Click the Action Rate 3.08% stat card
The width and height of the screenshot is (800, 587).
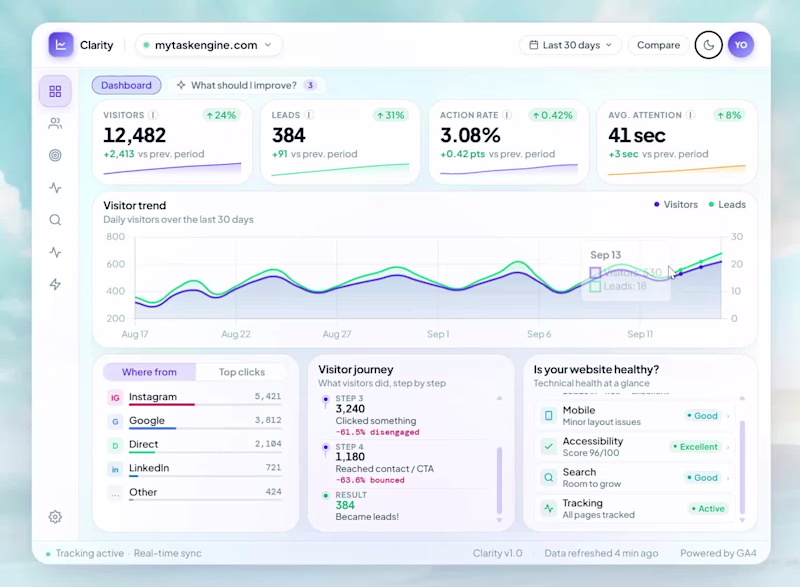pos(509,142)
